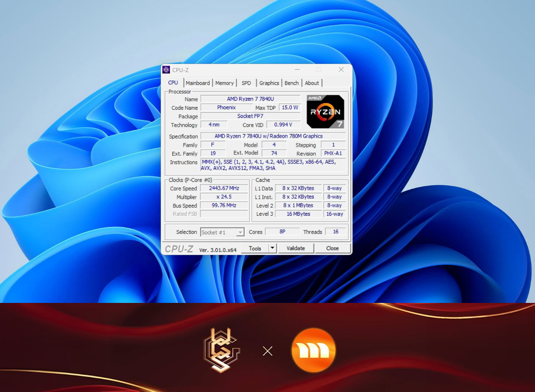Click Level 2 value 8 x 1 MBytes
Screen dimensions: 535x392
298,205
